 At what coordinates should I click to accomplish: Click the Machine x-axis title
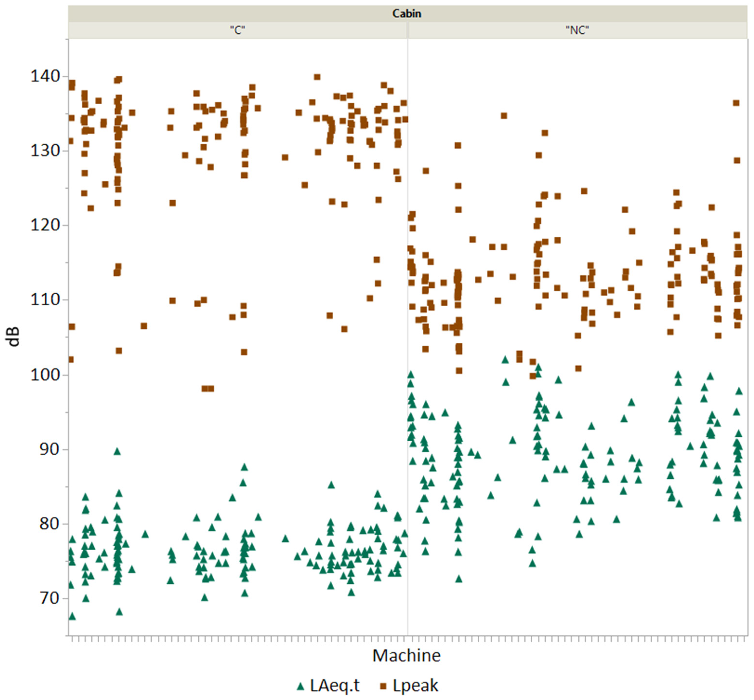click(406, 655)
